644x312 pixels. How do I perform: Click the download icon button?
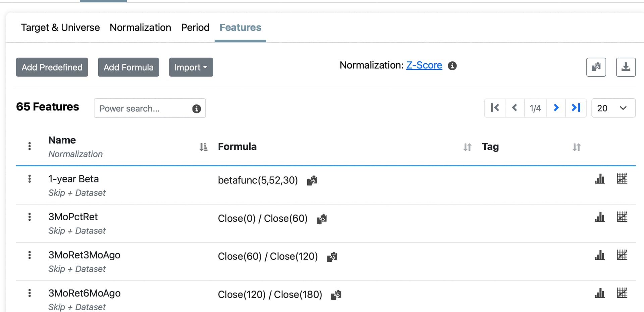pyautogui.click(x=626, y=67)
